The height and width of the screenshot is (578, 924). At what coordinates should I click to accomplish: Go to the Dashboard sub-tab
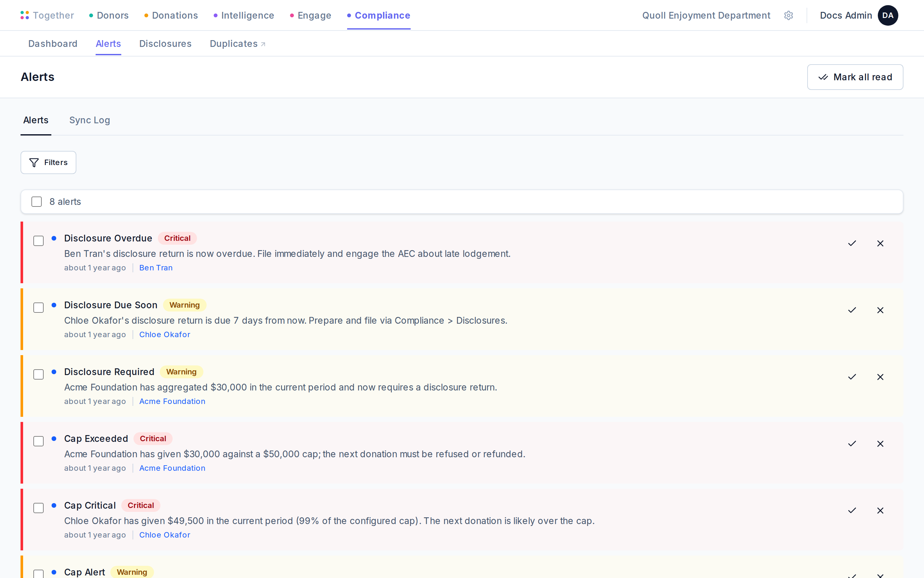click(53, 44)
